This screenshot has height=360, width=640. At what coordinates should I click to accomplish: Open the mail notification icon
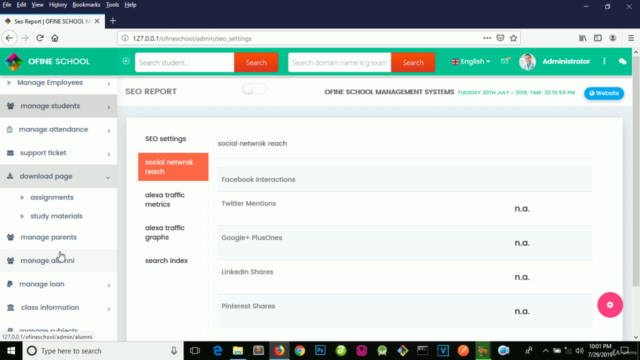[x=505, y=61]
